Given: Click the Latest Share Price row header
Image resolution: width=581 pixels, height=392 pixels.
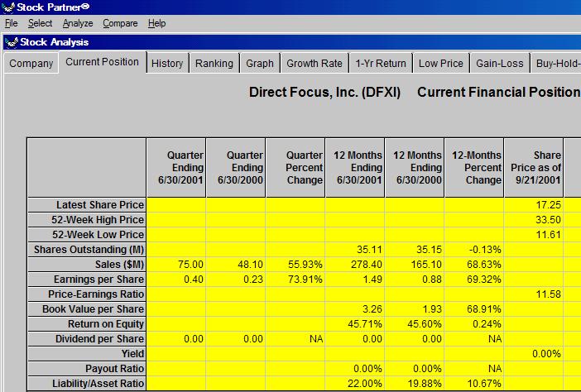Looking at the screenshot, I should tap(87, 205).
